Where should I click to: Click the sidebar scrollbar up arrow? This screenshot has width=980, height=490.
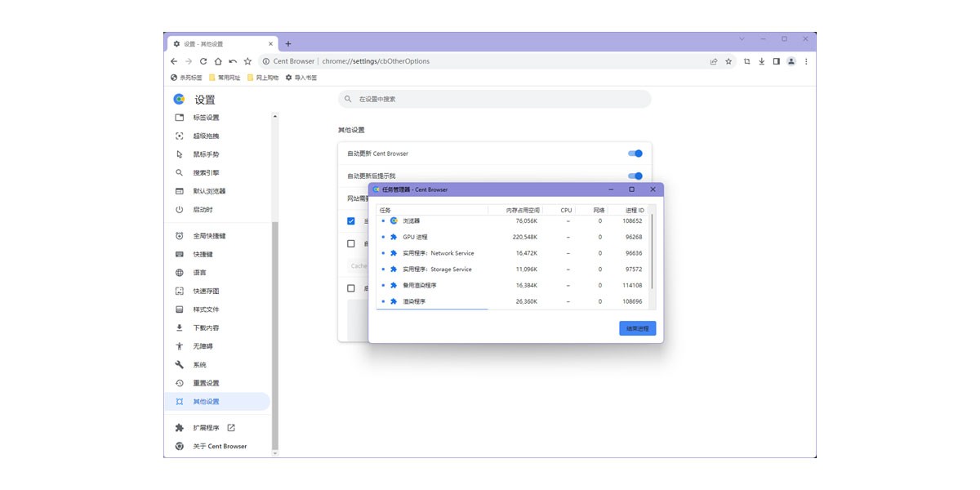tap(275, 117)
